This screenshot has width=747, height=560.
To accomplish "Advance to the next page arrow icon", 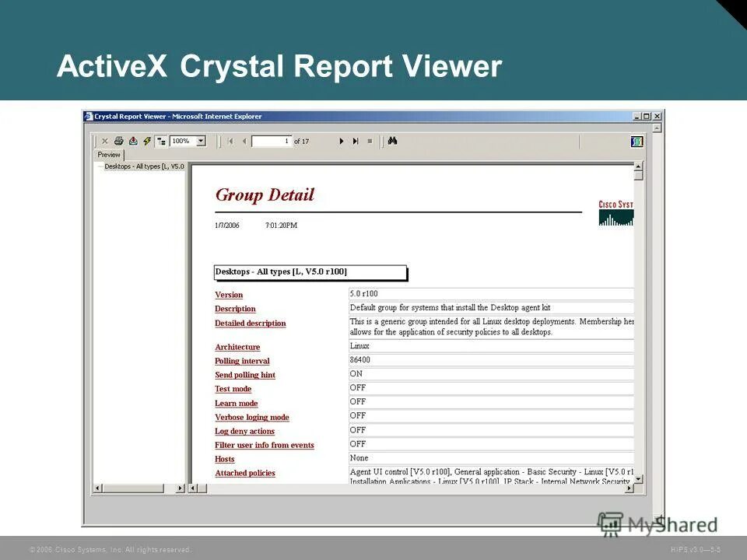I will pos(341,141).
